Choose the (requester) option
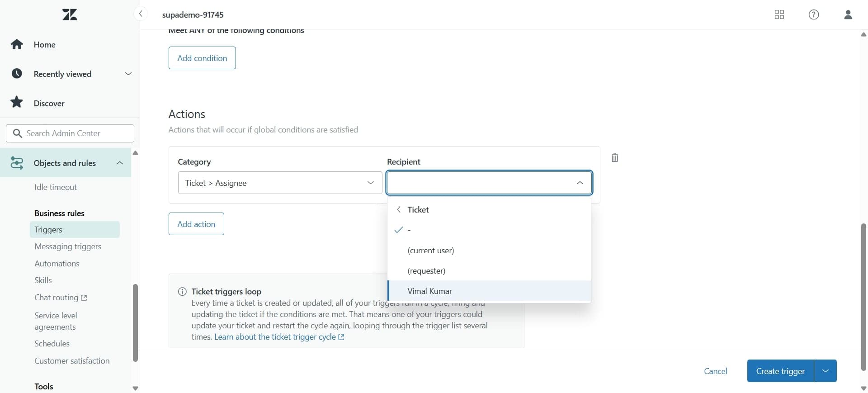The height and width of the screenshot is (393, 868). coord(426,270)
